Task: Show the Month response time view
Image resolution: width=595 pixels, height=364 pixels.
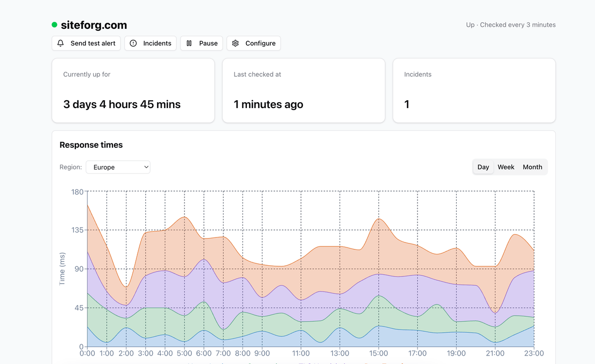Action: [532, 167]
